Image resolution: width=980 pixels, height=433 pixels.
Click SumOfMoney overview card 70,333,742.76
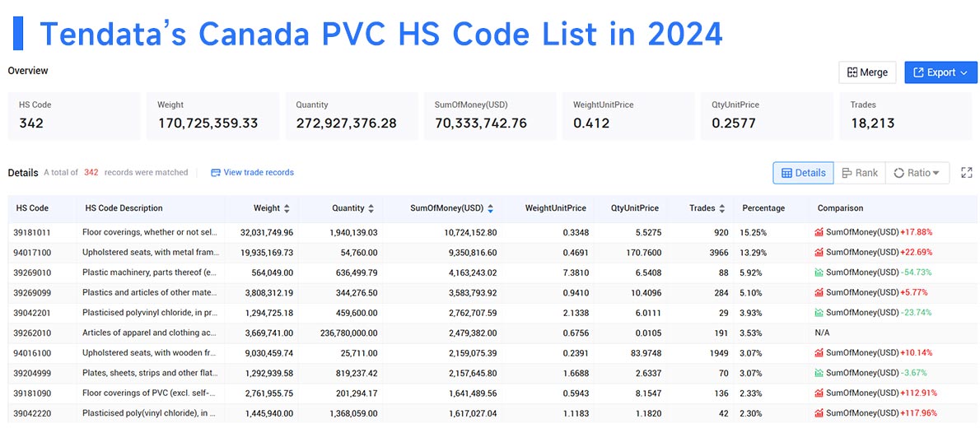(489, 116)
